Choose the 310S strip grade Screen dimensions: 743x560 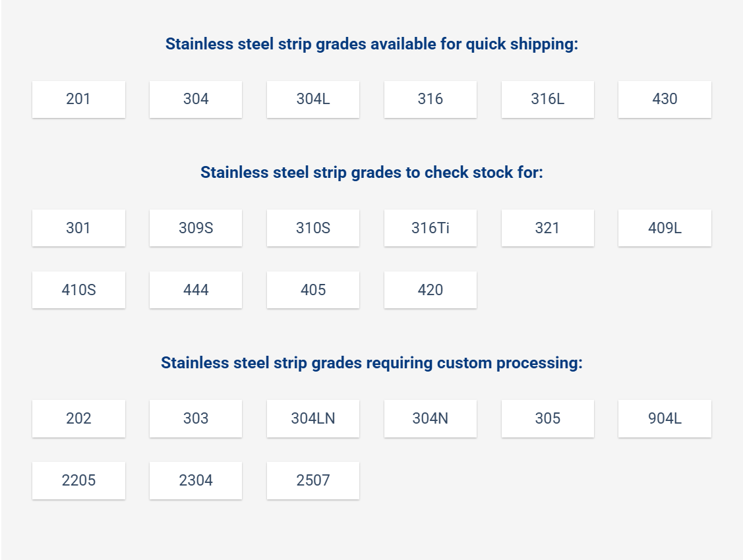(x=313, y=228)
